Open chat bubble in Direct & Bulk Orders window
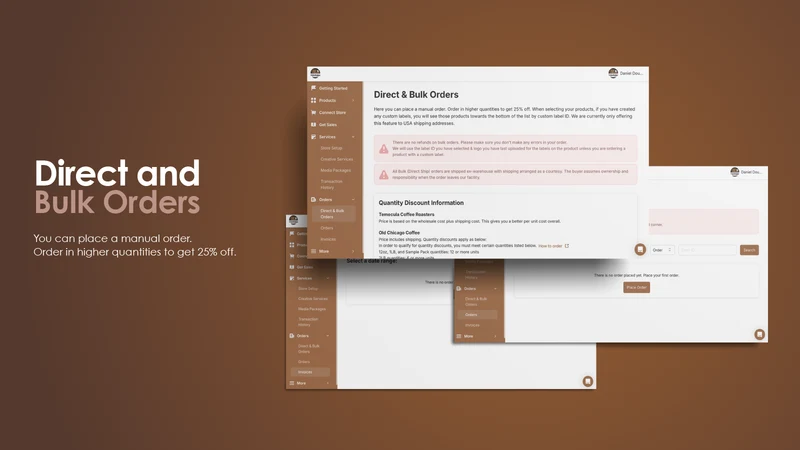The height and width of the screenshot is (450, 800). tap(640, 249)
